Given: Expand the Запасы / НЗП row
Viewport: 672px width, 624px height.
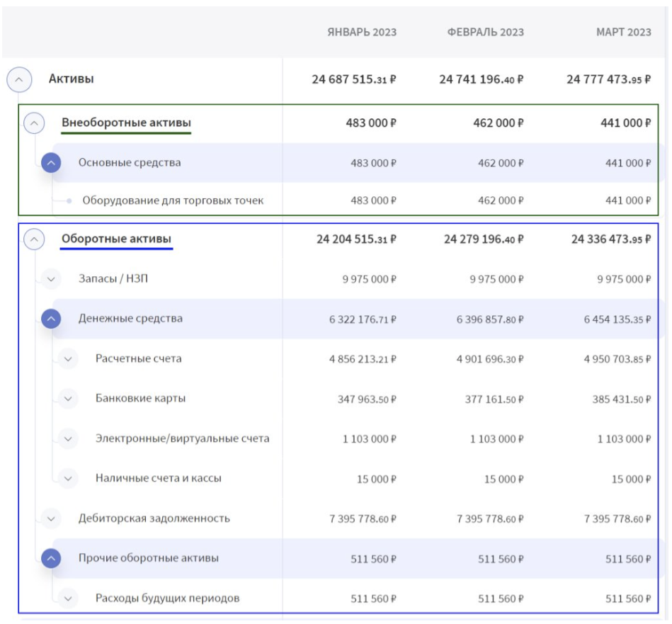Looking at the screenshot, I should pos(51,279).
